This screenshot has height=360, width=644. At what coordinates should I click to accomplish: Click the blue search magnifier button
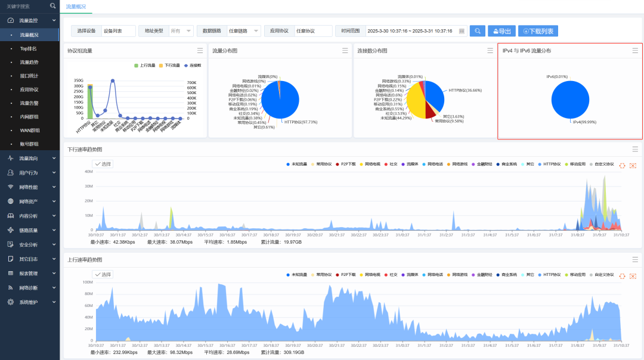(x=477, y=31)
